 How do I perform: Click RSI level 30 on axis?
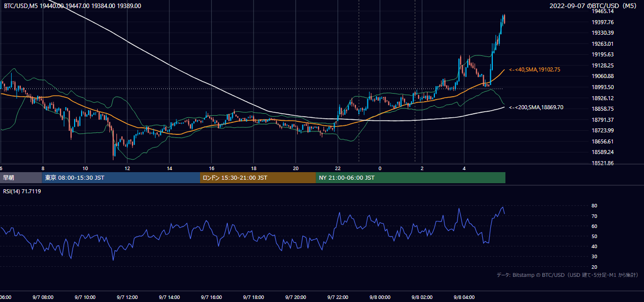tap(595, 256)
